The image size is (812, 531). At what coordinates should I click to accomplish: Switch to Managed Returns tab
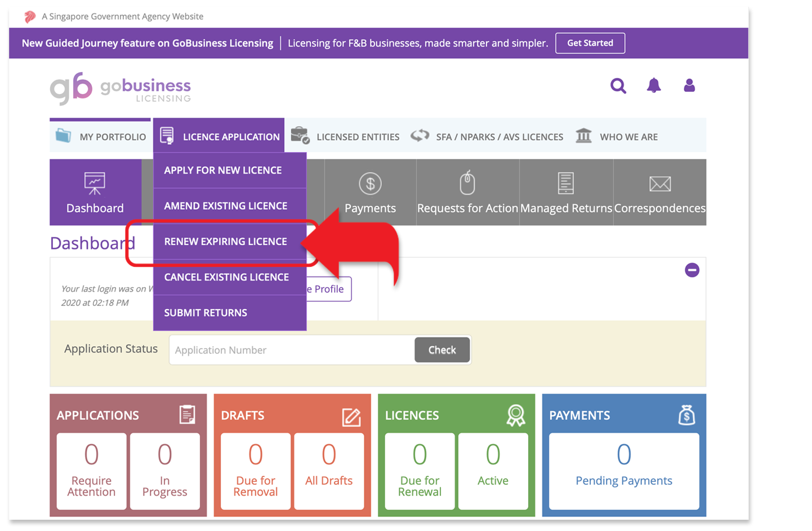pos(566,193)
